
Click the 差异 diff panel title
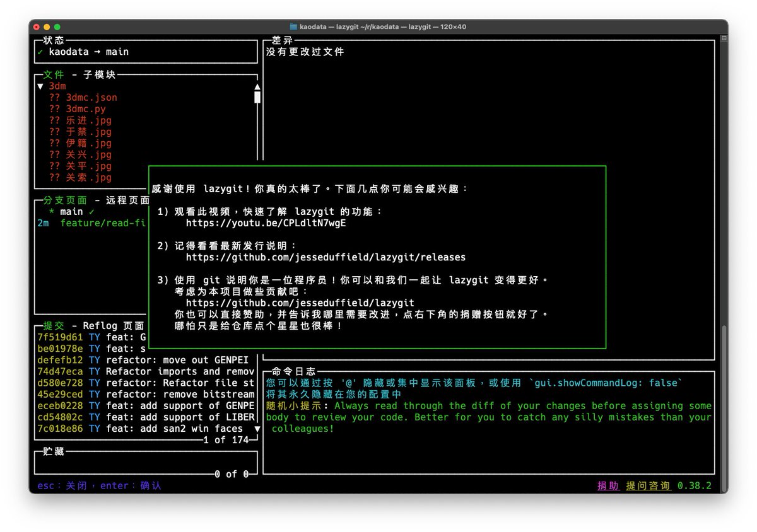[283, 40]
